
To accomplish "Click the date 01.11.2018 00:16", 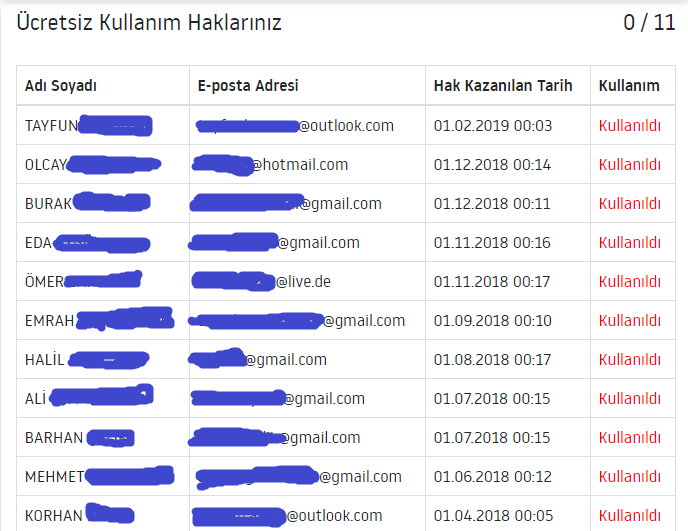I will 492,243.
